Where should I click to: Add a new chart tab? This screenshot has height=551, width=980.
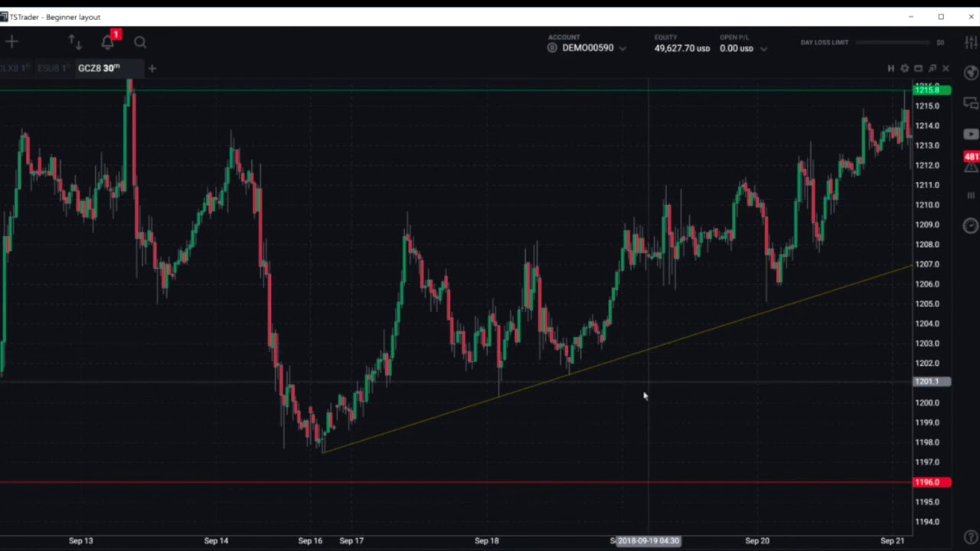coord(152,69)
